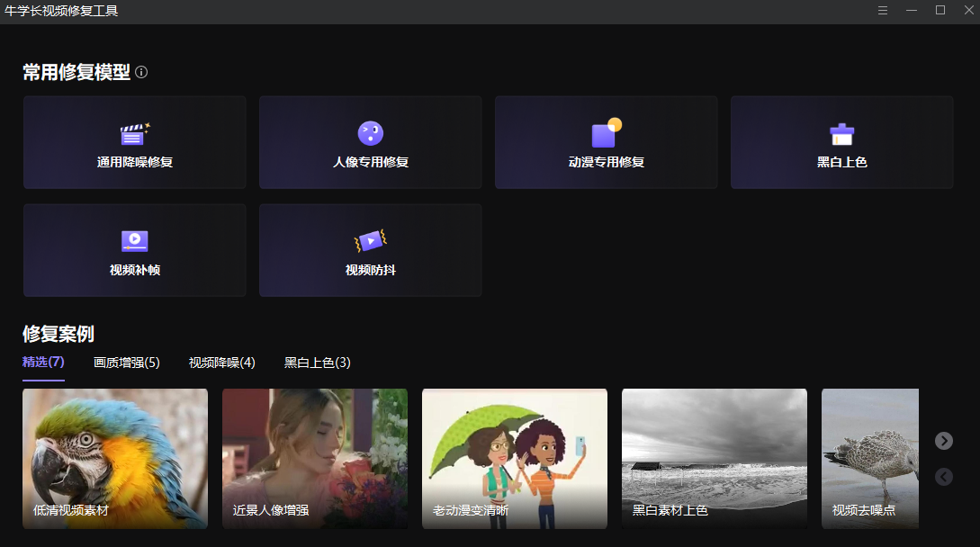Switch to the 画质增强(5) tab
The width and height of the screenshot is (980, 547).
[129, 363]
